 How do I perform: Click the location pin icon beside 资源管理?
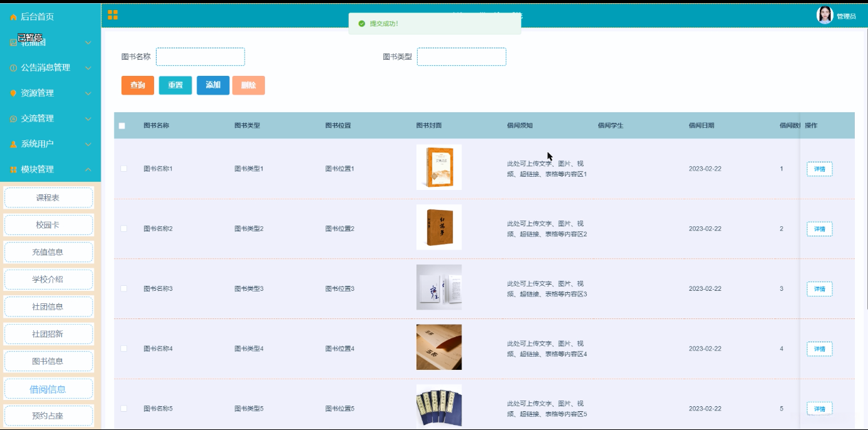[x=13, y=93]
